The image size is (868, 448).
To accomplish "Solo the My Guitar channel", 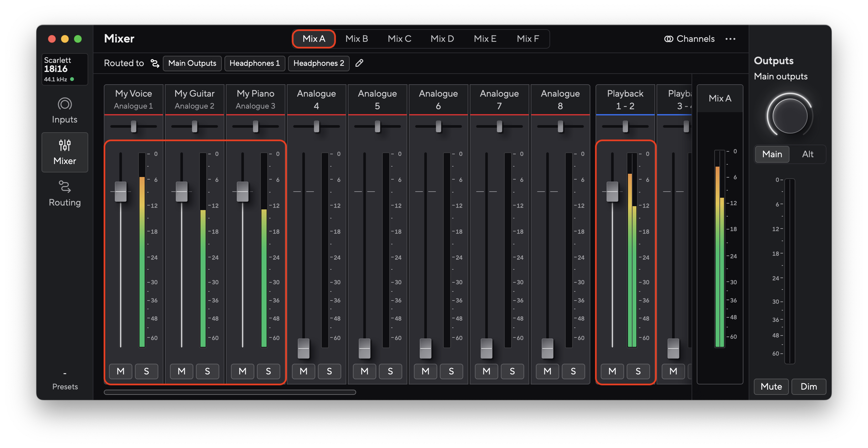I will point(208,371).
